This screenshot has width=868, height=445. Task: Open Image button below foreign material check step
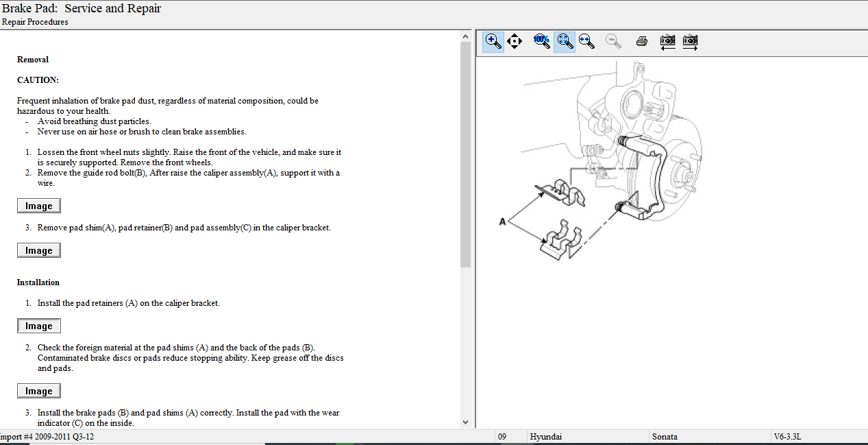39,391
